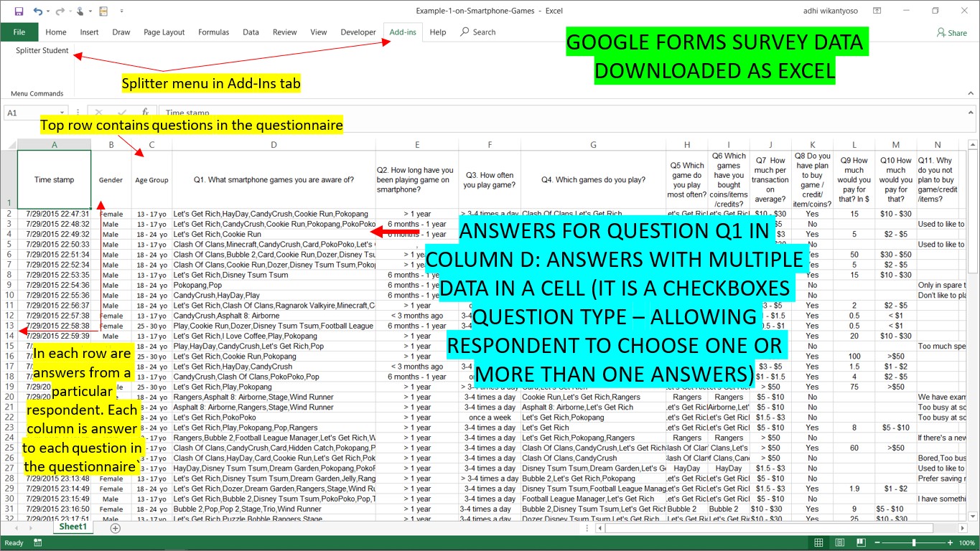Image resolution: width=980 pixels, height=551 pixels.
Task: Click the Enter checkmark icon in formula bar
Action: 122,113
